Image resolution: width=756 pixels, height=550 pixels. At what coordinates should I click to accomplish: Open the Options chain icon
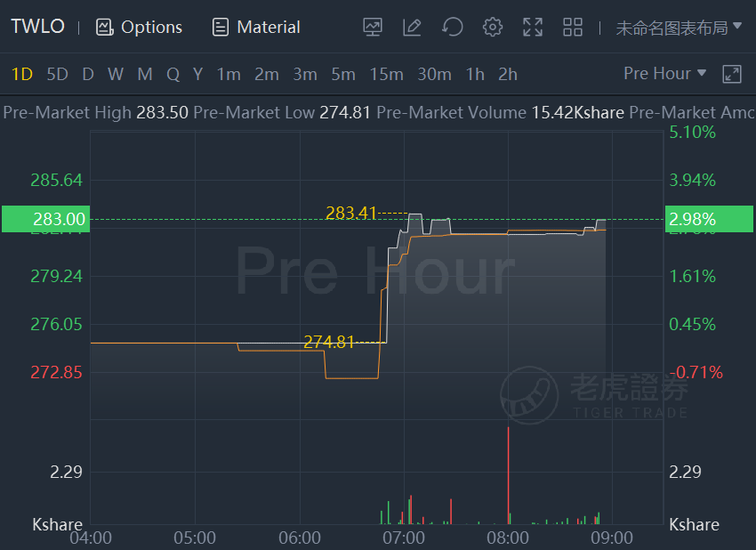click(x=105, y=27)
